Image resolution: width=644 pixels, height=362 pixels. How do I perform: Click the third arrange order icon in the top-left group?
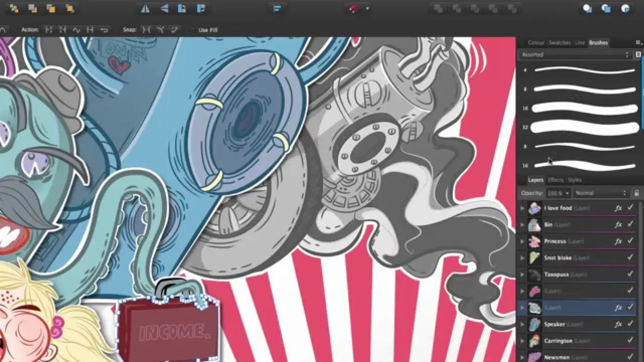(x=51, y=9)
